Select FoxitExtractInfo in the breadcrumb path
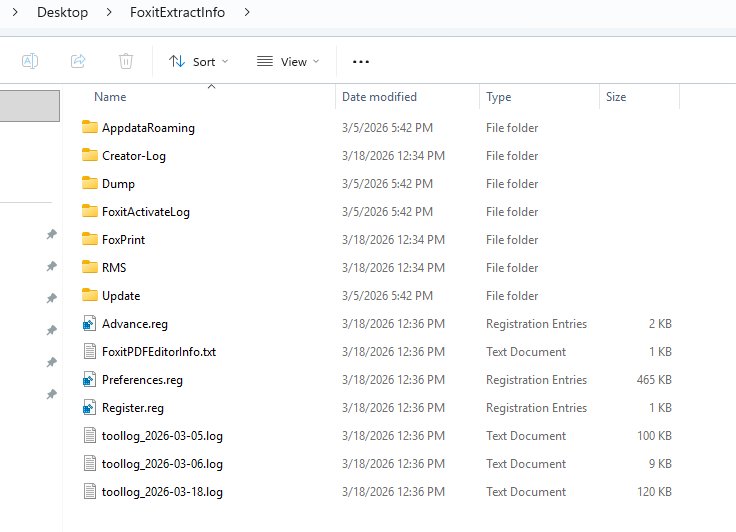This screenshot has width=736, height=532. [x=177, y=12]
